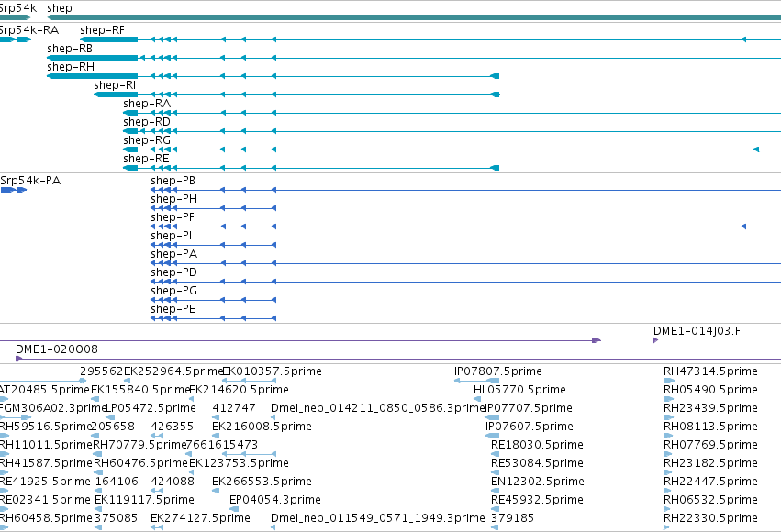Select the far-right exon arrow of shep-RG
Image resolution: width=781 pixels, height=532 pixels.
755,150
